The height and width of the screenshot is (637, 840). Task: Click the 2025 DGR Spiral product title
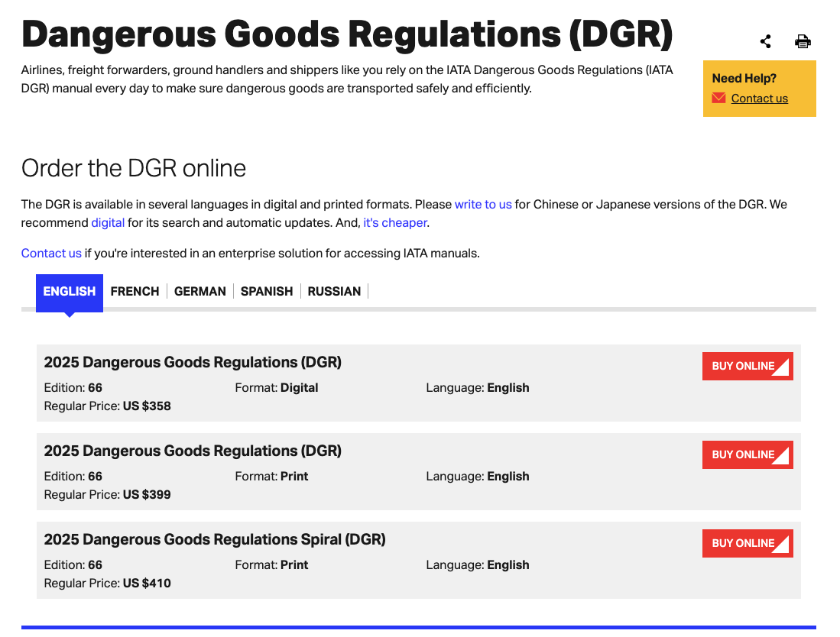[215, 538]
